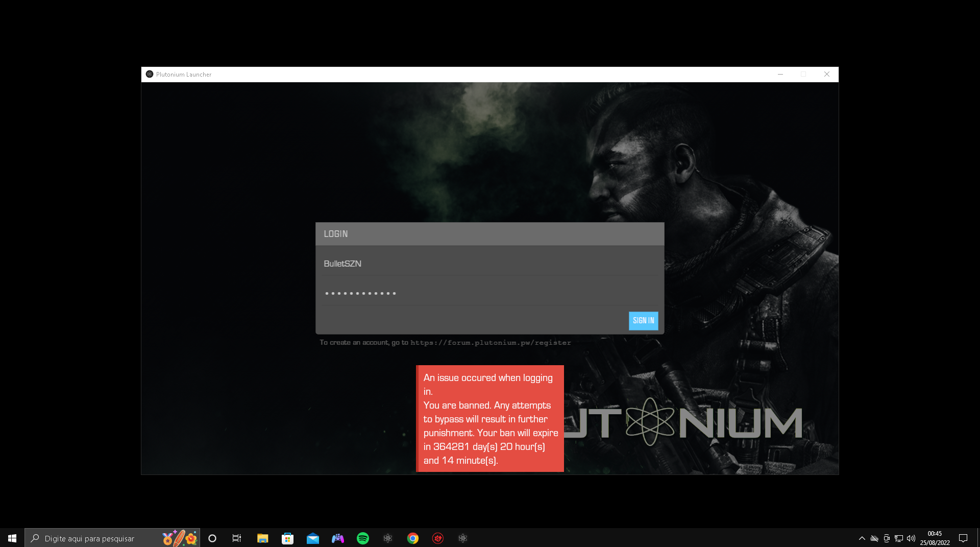Open the Action Center notifications icon
This screenshot has width=980, height=547.
963,538
